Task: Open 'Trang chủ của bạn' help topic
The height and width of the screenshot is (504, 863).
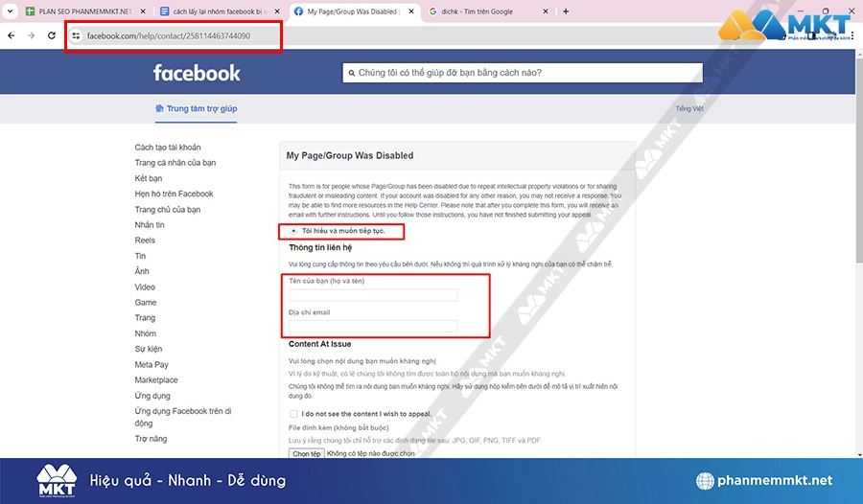Action: (x=167, y=210)
